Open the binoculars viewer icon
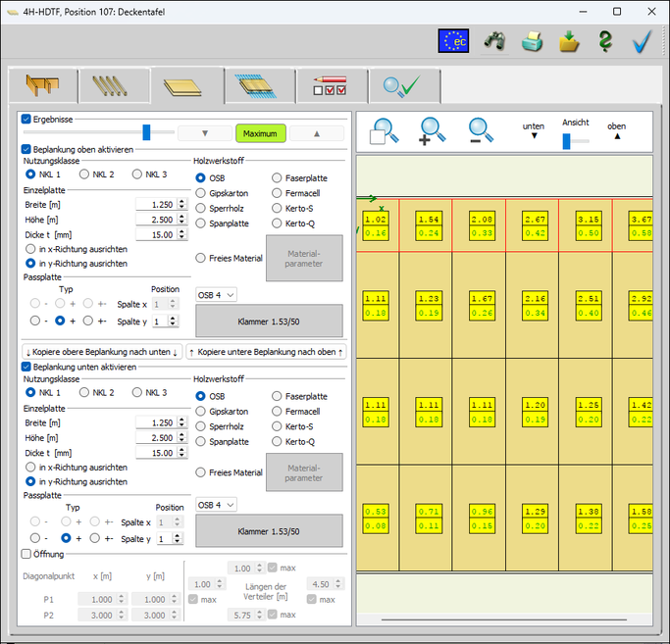Viewport: 670px width, 644px height. click(x=494, y=41)
